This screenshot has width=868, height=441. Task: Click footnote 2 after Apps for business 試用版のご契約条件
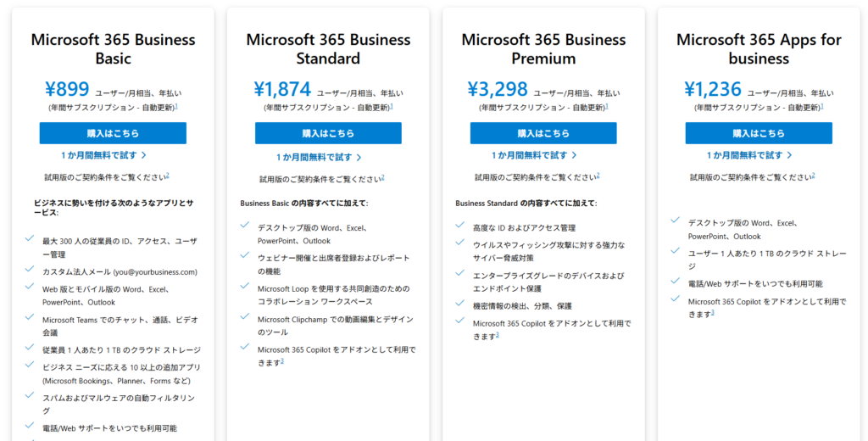click(x=813, y=176)
